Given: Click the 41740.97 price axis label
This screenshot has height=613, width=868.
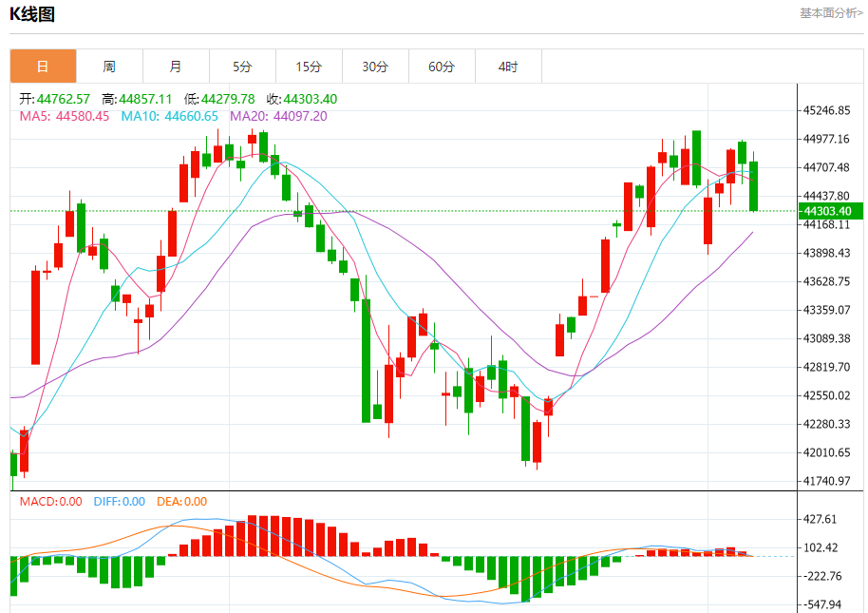Looking at the screenshot, I should 826,481.
